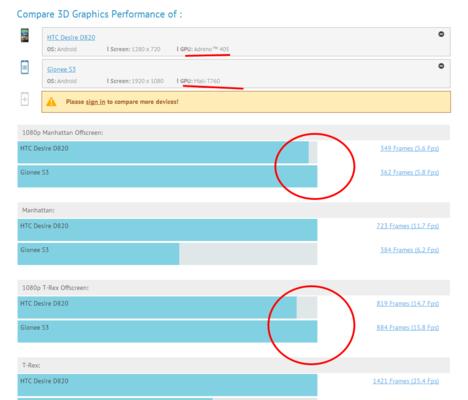Screen dimensions: 468x400
Task: Click HTC bar in on-screen T-Rex section
Action: (x=167, y=385)
